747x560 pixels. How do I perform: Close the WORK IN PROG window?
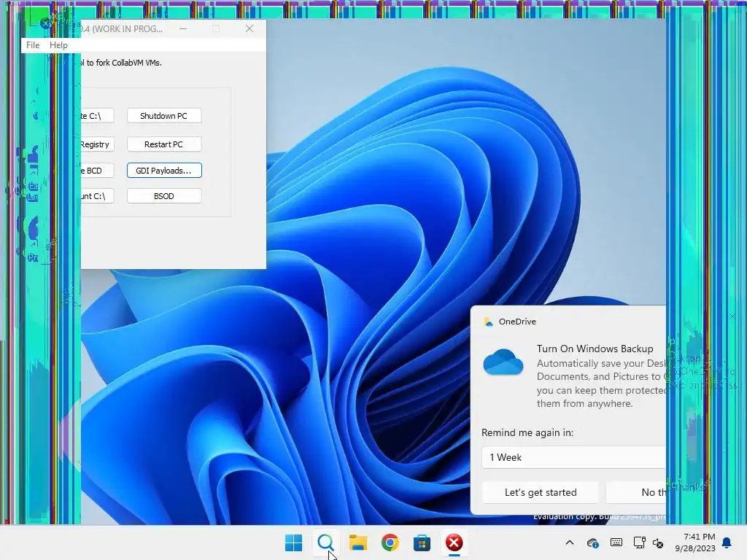[x=249, y=28]
